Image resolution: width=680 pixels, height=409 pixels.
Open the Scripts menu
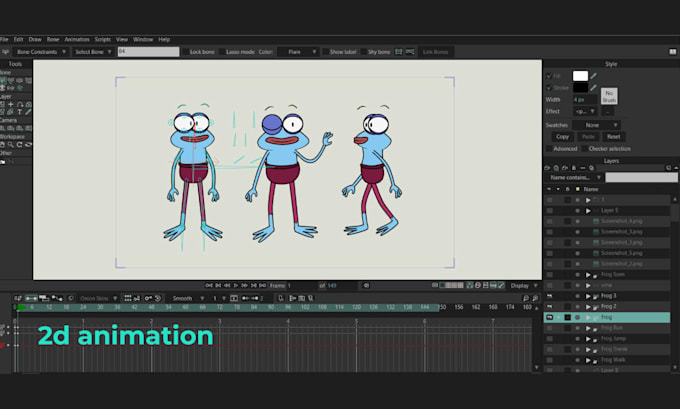[x=103, y=39]
